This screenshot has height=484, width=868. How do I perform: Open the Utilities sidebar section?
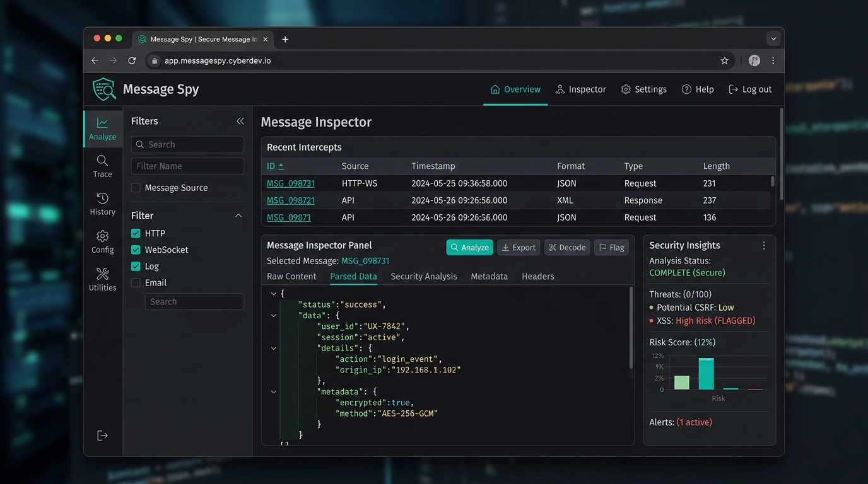[103, 280]
